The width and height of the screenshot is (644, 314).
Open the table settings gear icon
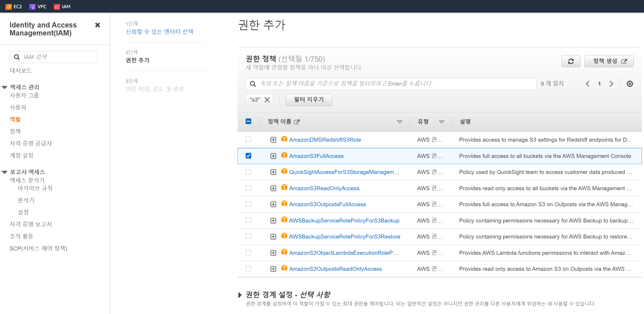point(630,84)
